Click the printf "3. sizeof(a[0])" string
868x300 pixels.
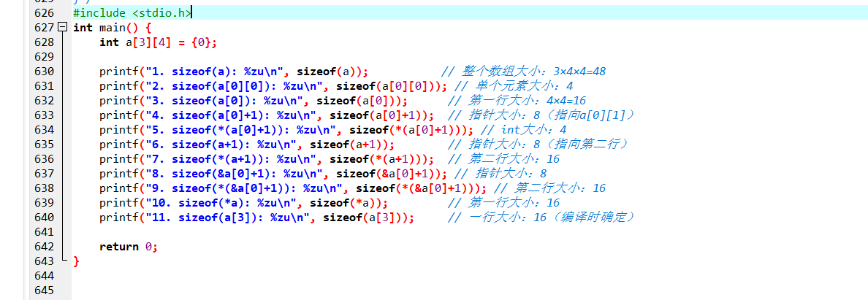225,101
